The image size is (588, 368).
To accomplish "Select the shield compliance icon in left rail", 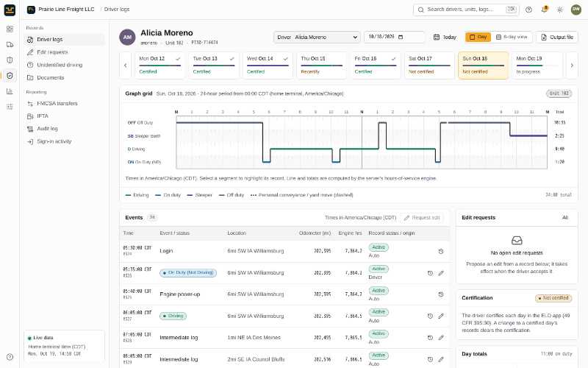I will [x=10, y=76].
